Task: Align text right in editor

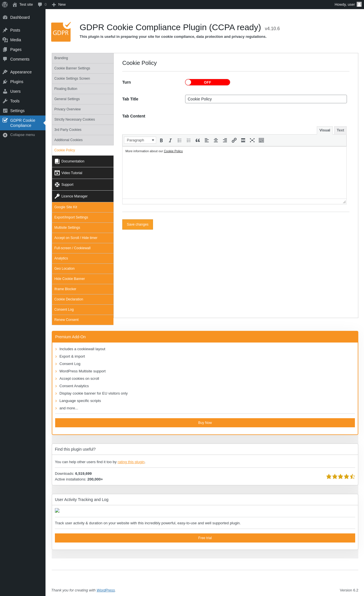Action: point(225,140)
